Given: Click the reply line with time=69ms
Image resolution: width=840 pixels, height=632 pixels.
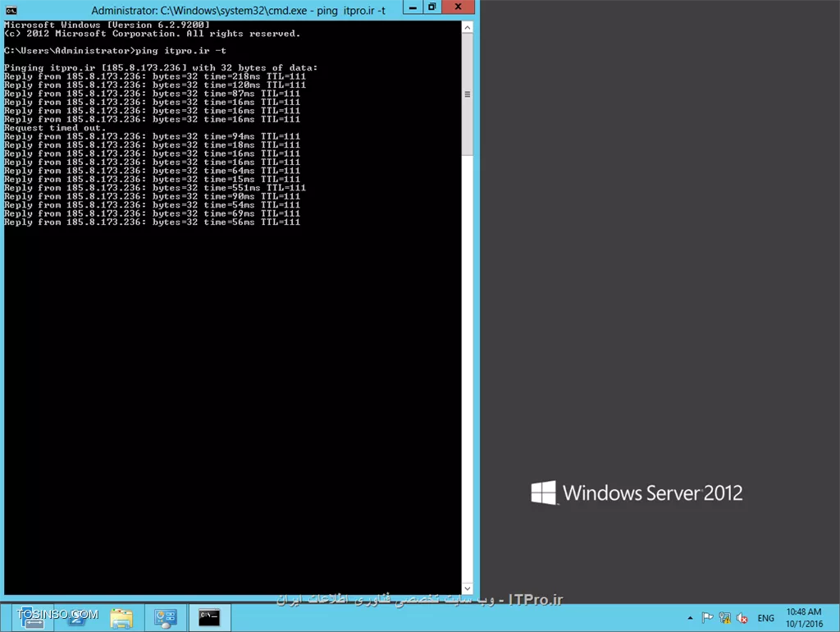Looking at the screenshot, I should 152,213.
